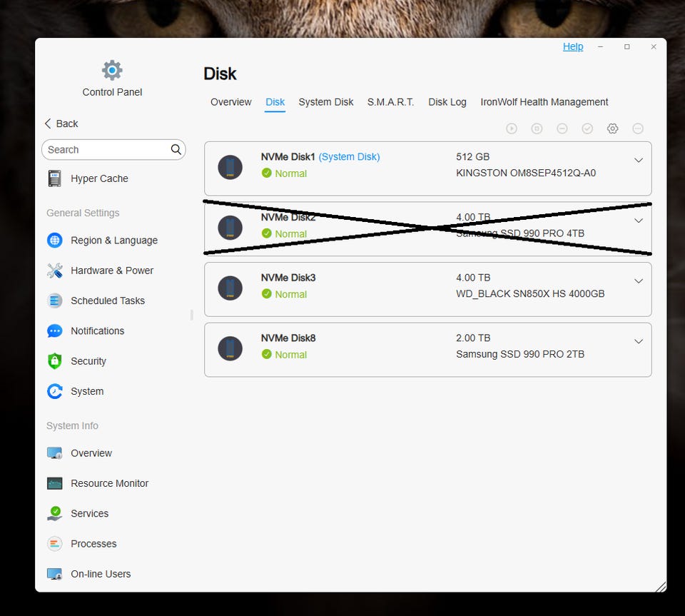Click the stop toolbar icon
Viewport: 685px width, 616px height.
click(x=537, y=128)
